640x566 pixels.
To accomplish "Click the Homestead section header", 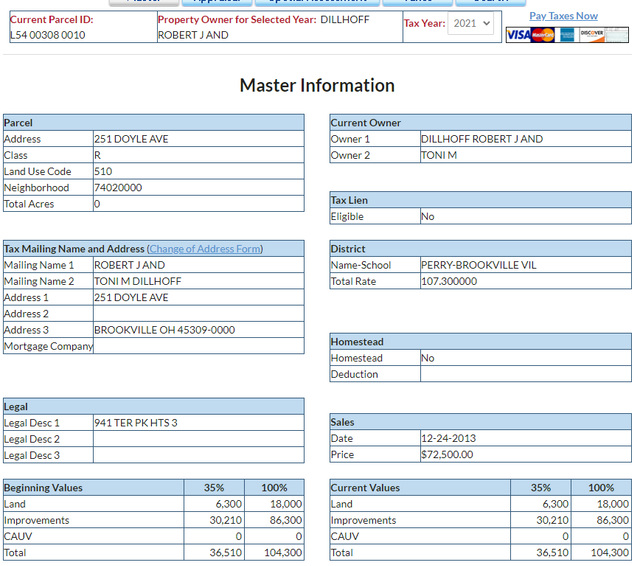I will click(480, 342).
